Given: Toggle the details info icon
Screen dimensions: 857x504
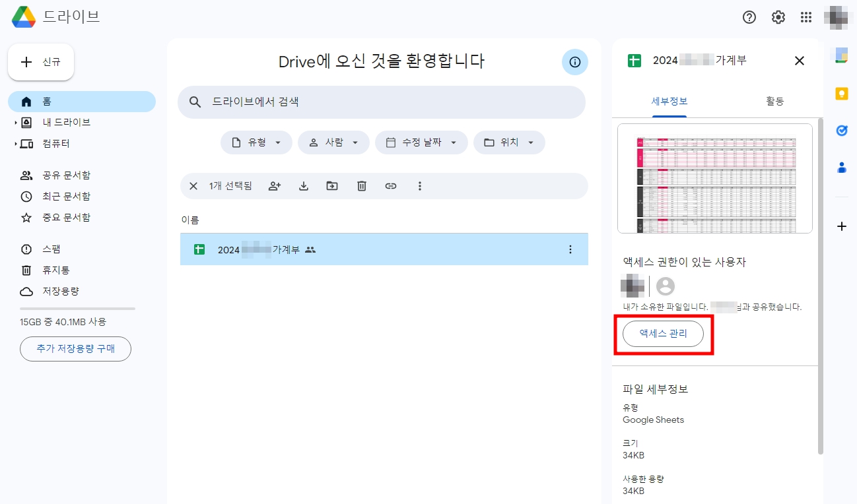Looking at the screenshot, I should [x=575, y=62].
